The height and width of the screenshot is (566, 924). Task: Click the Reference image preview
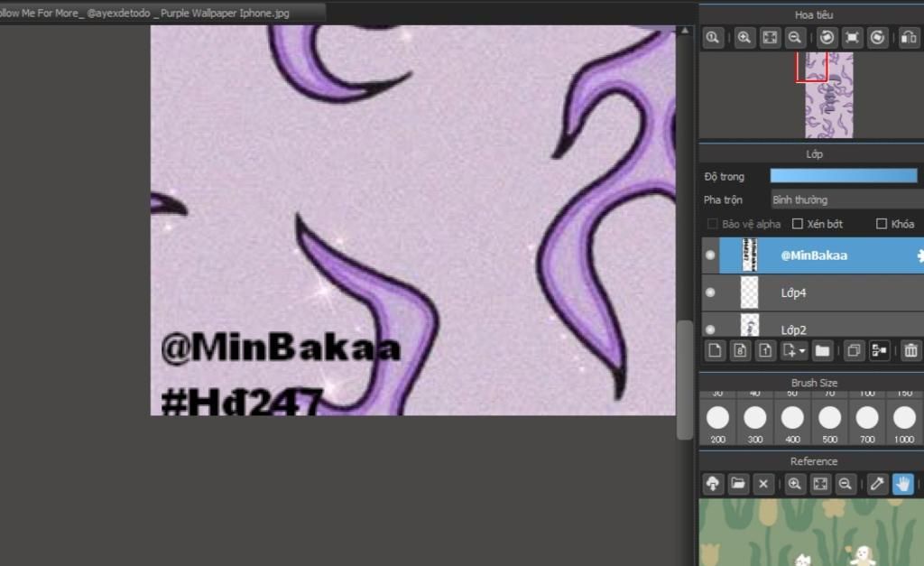pos(811,533)
